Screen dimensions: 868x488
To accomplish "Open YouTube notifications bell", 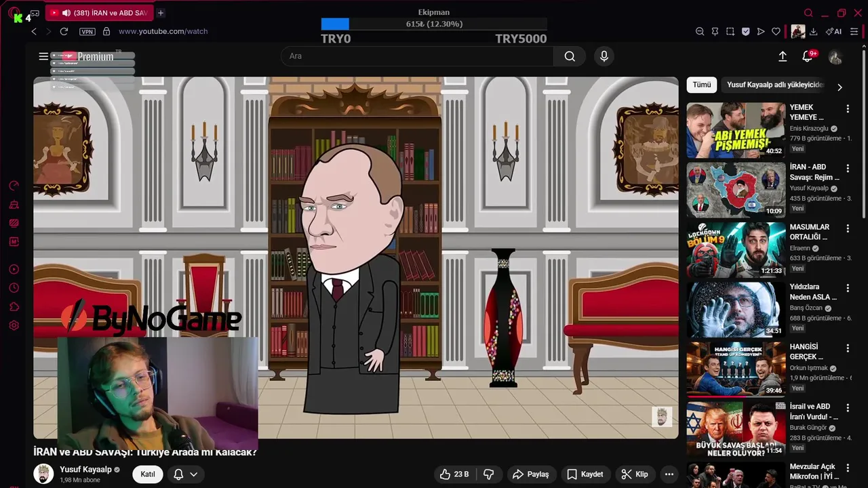I will pyautogui.click(x=807, y=56).
